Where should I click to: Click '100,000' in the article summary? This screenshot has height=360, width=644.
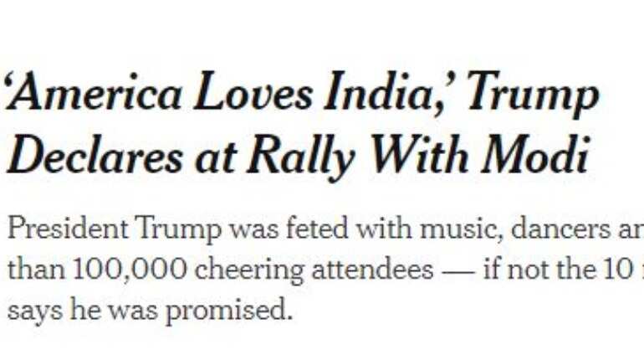pyautogui.click(x=130, y=270)
